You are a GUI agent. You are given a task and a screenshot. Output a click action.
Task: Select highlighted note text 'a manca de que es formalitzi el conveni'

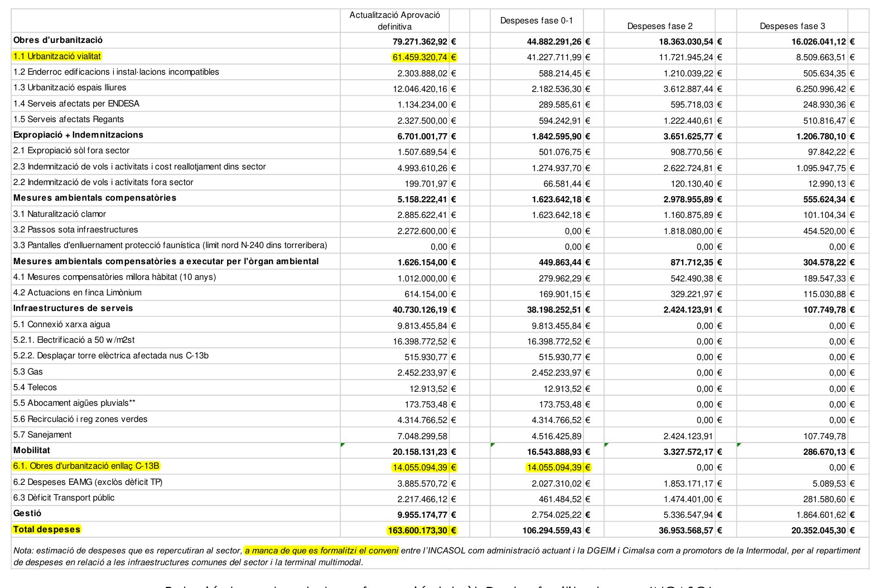pos(322,551)
